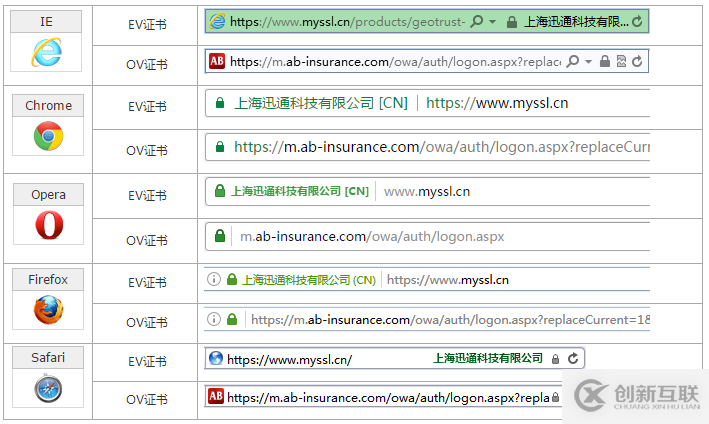
Task: Open address dropdown arrow in IE EV bar
Action: tap(492, 22)
